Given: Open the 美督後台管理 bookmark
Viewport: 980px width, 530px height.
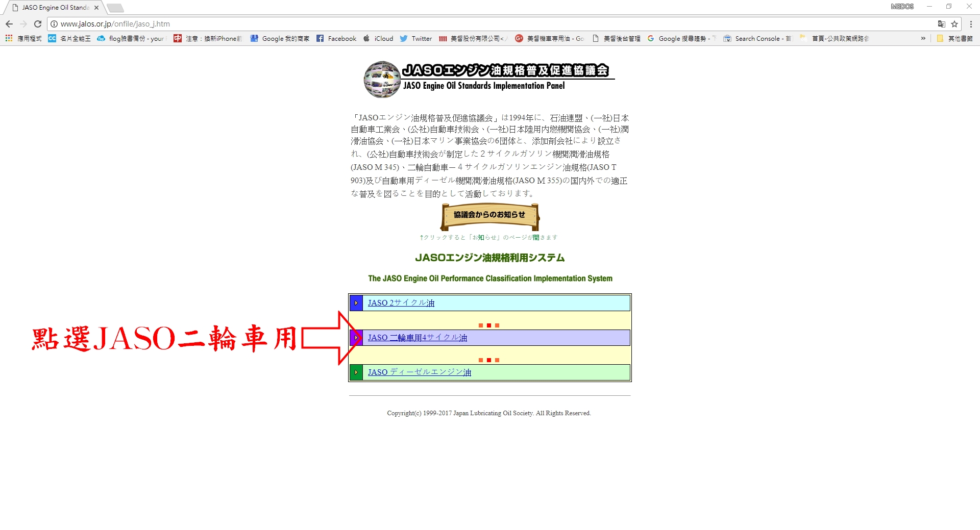Looking at the screenshot, I should pyautogui.click(x=616, y=38).
